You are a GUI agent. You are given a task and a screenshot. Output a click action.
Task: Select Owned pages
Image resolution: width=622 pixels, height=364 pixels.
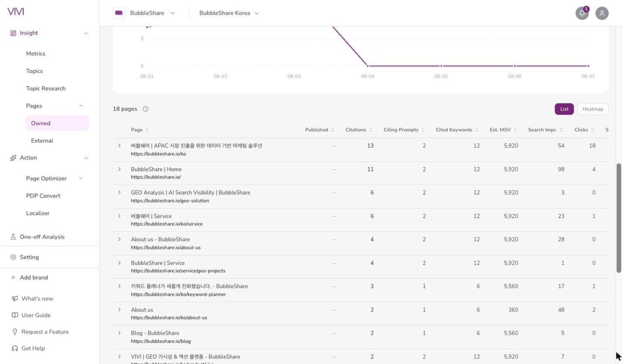coord(58,123)
